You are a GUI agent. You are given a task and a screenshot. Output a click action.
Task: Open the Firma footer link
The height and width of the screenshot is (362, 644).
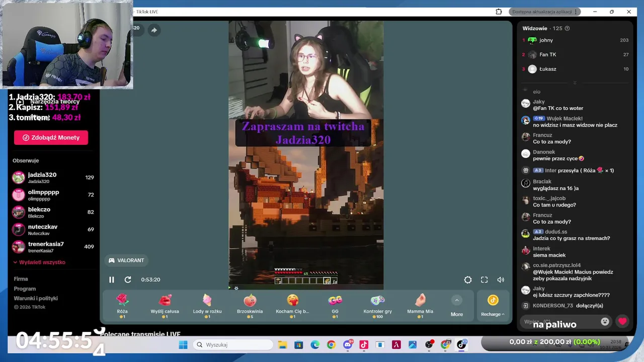tap(21, 279)
